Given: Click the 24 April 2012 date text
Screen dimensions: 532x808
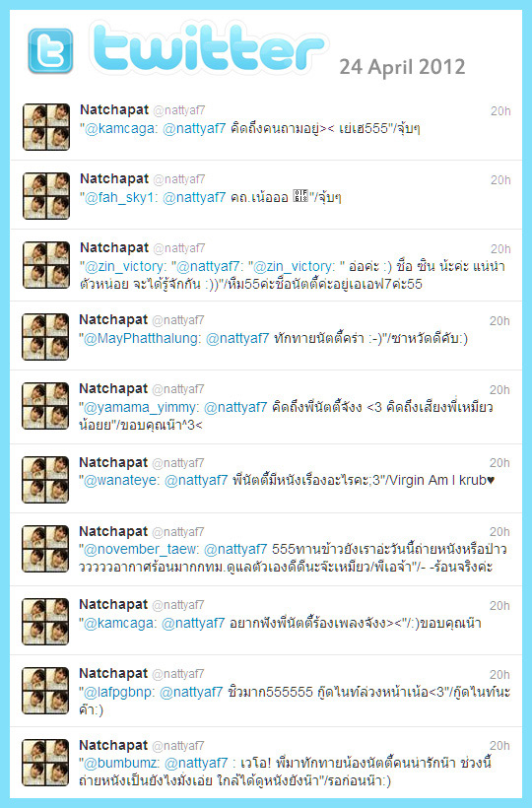Looking at the screenshot, I should tap(402, 67).
